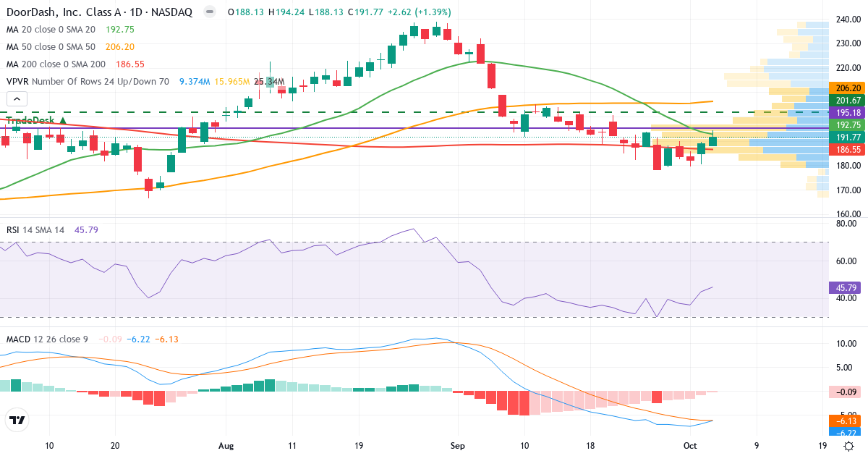Click the Aug label on the time axis
This screenshot has width=868, height=456.
[x=226, y=446]
